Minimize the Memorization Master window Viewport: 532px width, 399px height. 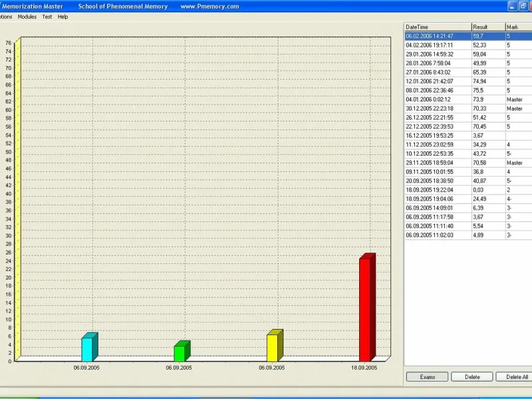coord(512,6)
